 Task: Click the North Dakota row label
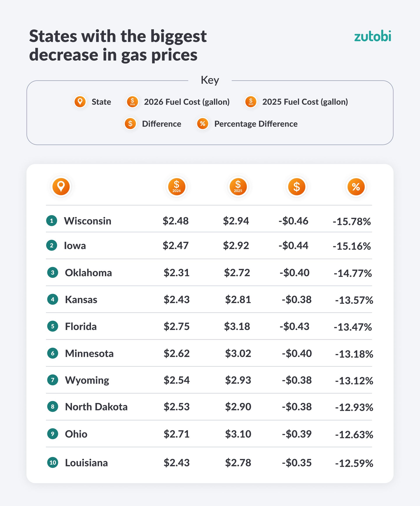pos(96,407)
